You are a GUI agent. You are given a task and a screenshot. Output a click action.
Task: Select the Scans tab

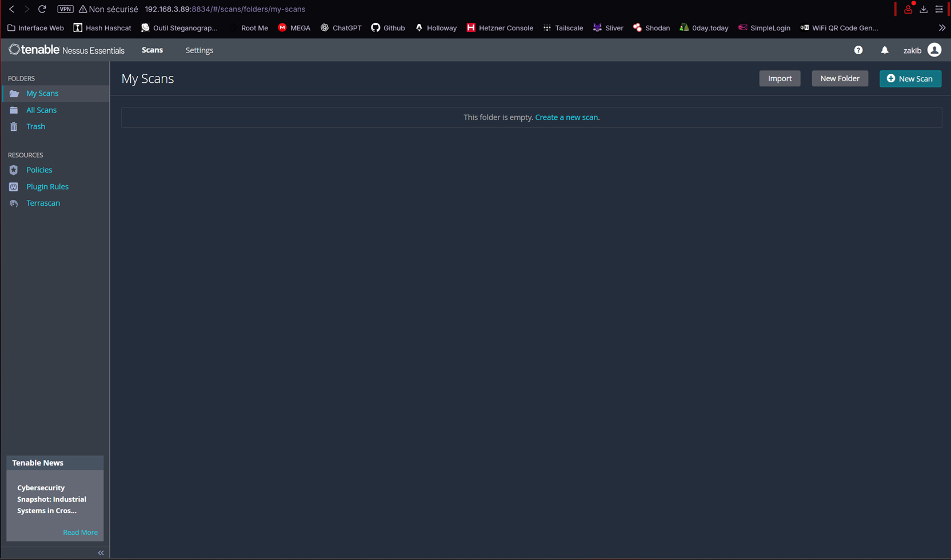click(152, 50)
